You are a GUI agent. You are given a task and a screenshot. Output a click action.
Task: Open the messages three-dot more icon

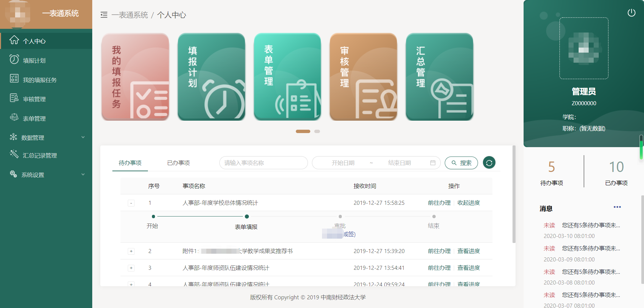[617, 207]
